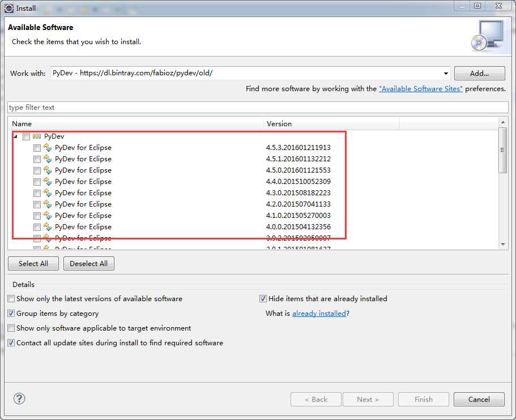Click Select All button
Image resolution: width=516 pixels, height=420 pixels.
coord(33,263)
